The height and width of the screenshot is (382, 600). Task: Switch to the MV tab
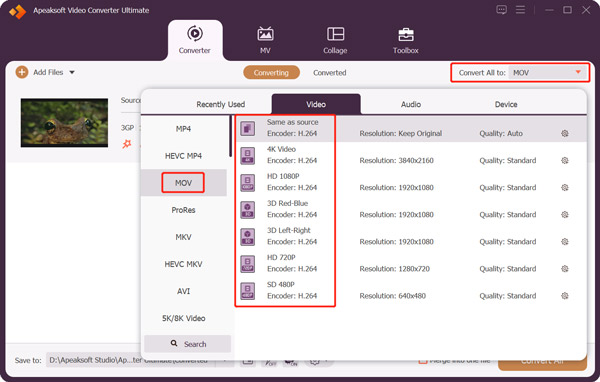265,40
